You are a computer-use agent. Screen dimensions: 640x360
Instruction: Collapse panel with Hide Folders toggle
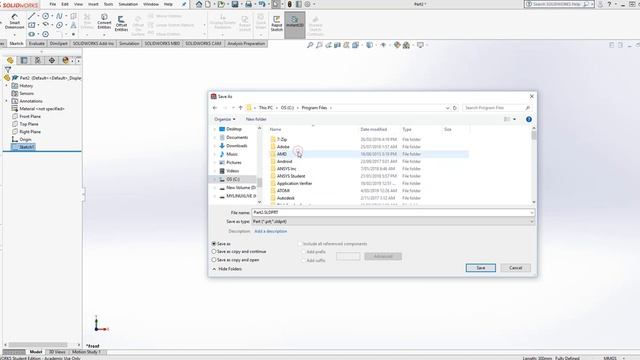click(x=227, y=269)
